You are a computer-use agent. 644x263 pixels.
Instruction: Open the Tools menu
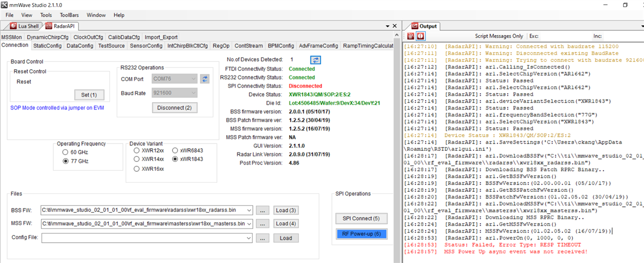46,15
